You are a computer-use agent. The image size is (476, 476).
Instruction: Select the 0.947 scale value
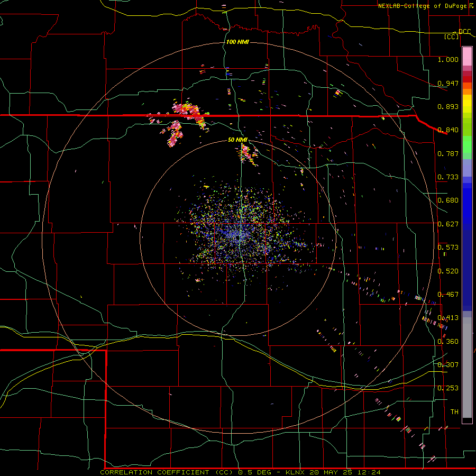448,83
